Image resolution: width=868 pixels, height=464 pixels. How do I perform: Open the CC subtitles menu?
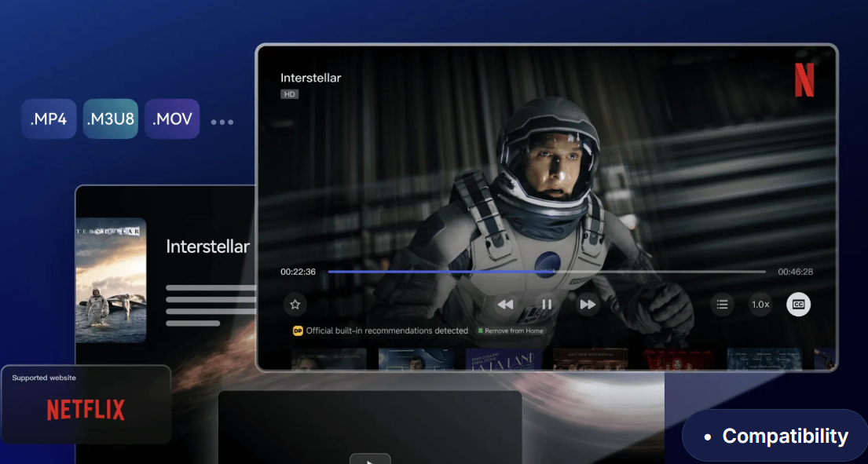798,304
